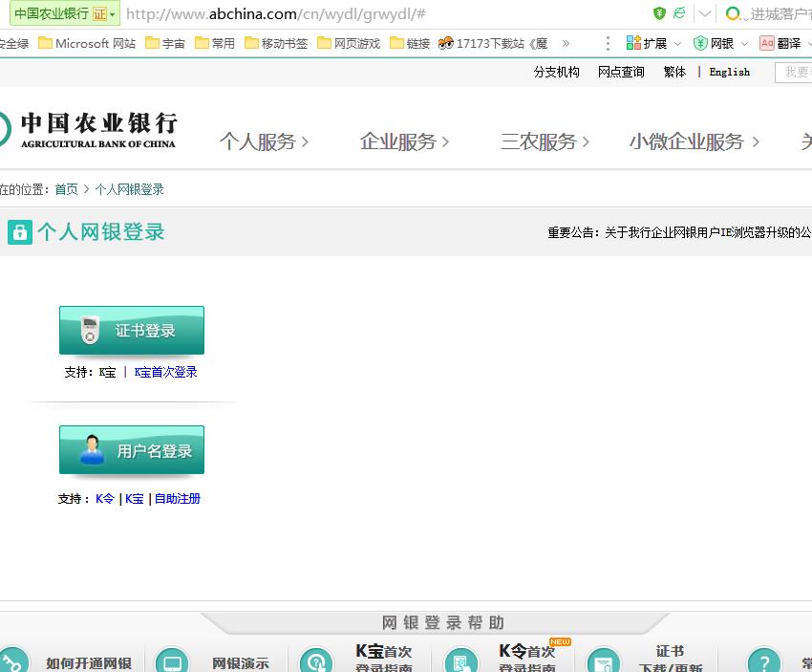Open the address bar dropdown arrow
This screenshot has height=672, width=812.
tap(704, 13)
